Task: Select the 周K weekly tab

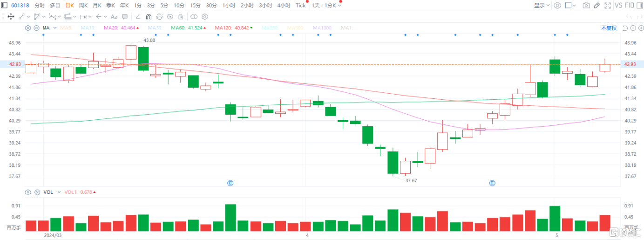Action: pyautogui.click(x=83, y=6)
